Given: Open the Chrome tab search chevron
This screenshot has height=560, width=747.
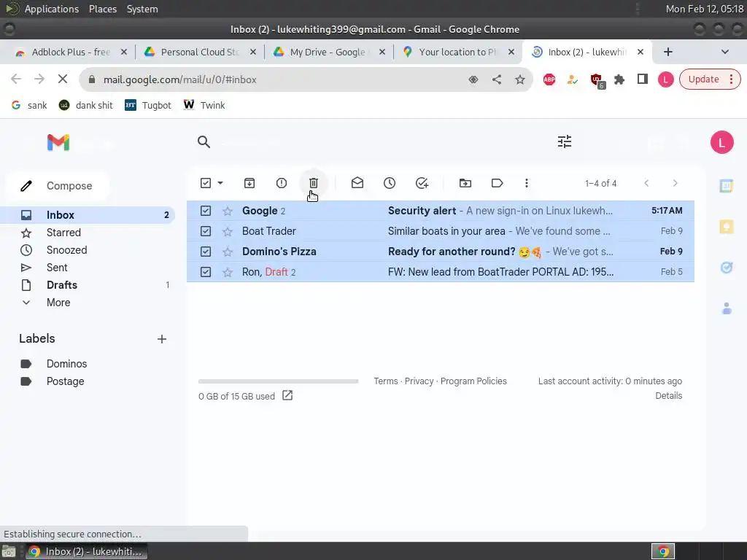Looking at the screenshot, I should 724,52.
